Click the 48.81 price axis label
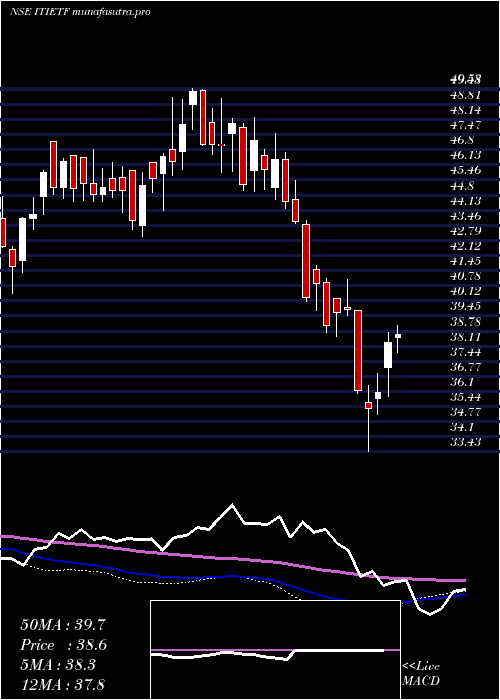Screen dimensions: 500x700 pyautogui.click(x=466, y=95)
